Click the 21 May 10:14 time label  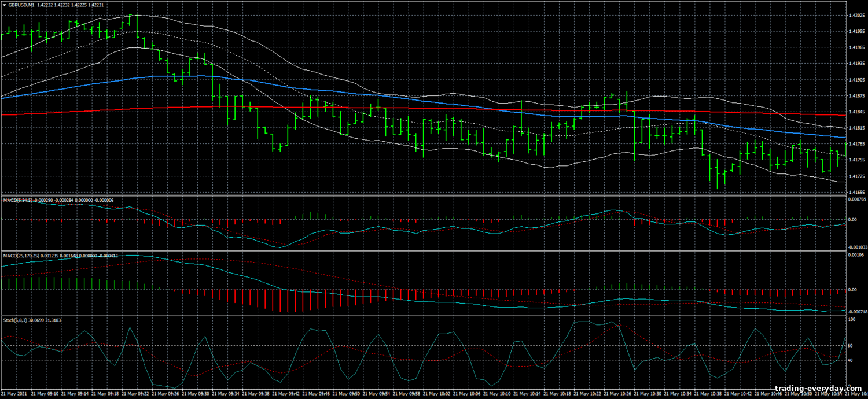[x=526, y=394]
